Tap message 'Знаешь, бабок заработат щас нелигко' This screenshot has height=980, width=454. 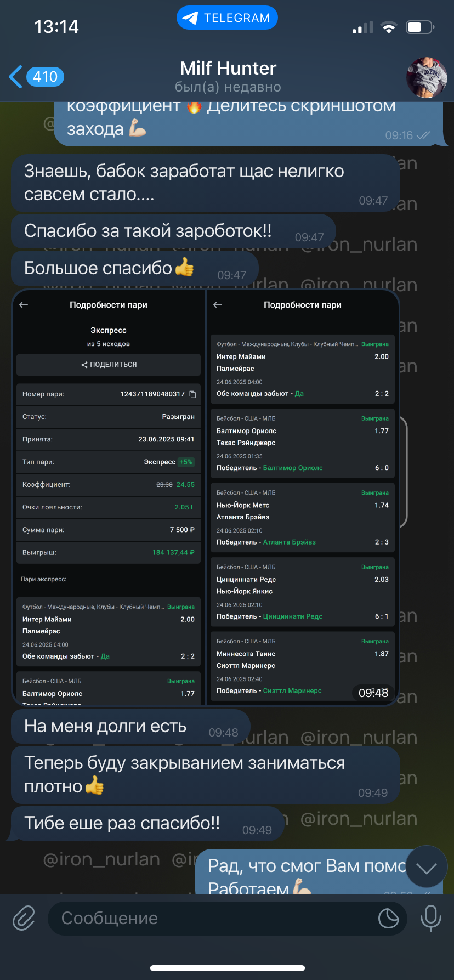(x=205, y=183)
